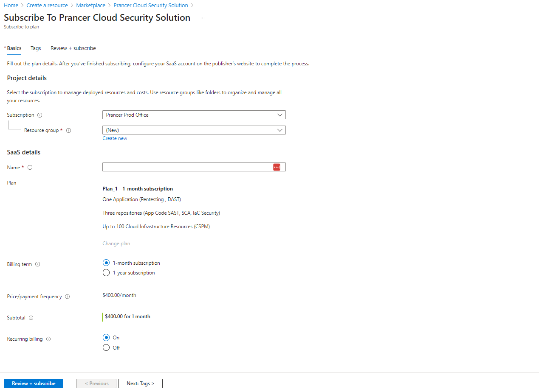
Task: Go to Home in the breadcrumb
Action: [x=11, y=6]
